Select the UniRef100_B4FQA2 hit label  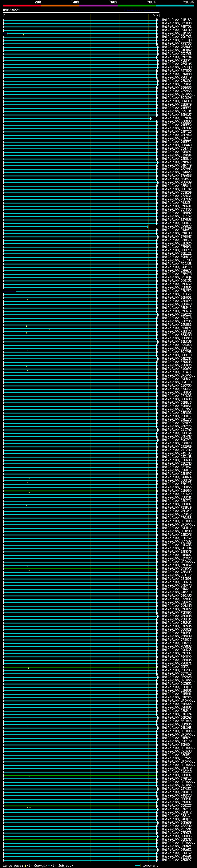point(176,50)
